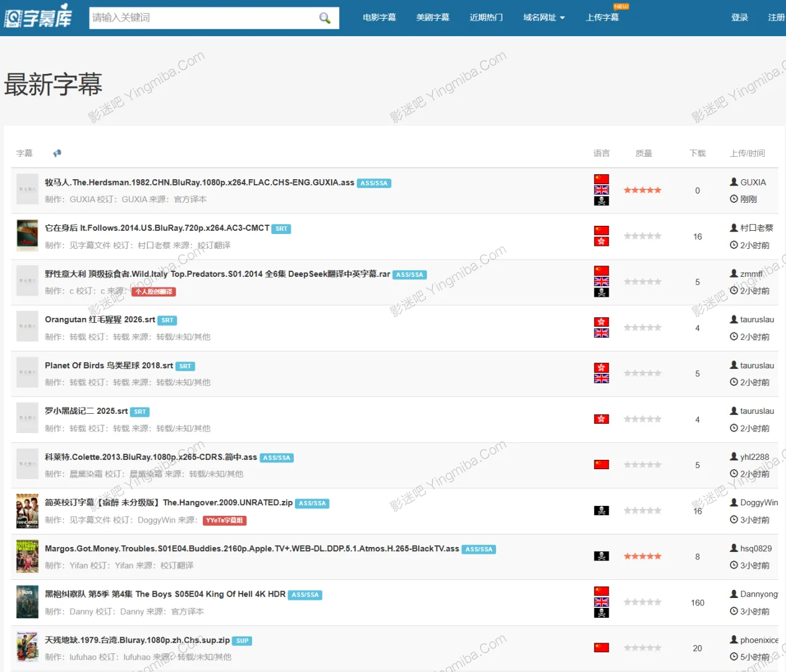Click the SUP format badge on 天残地缺 row
The height and width of the screenshot is (672, 786).
click(242, 641)
